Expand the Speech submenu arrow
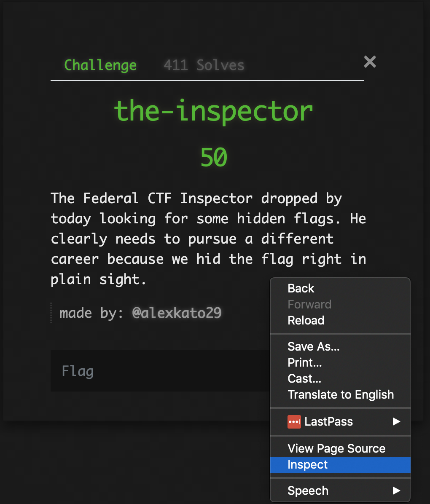430x504 pixels. pyautogui.click(x=396, y=491)
